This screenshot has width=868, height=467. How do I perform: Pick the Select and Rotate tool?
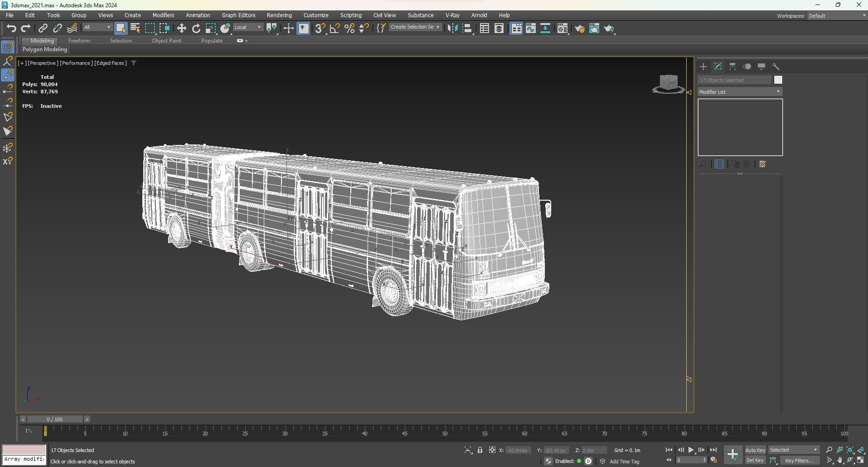coord(196,28)
